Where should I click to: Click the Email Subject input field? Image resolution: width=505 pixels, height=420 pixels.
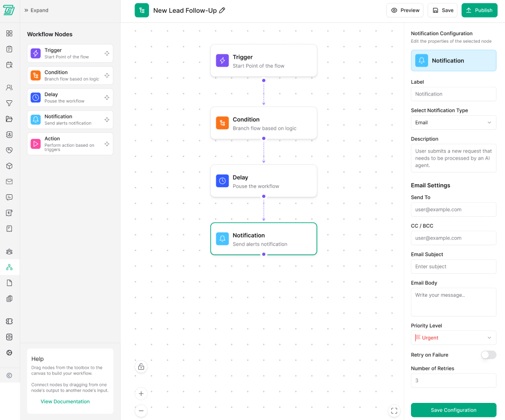tap(453, 267)
